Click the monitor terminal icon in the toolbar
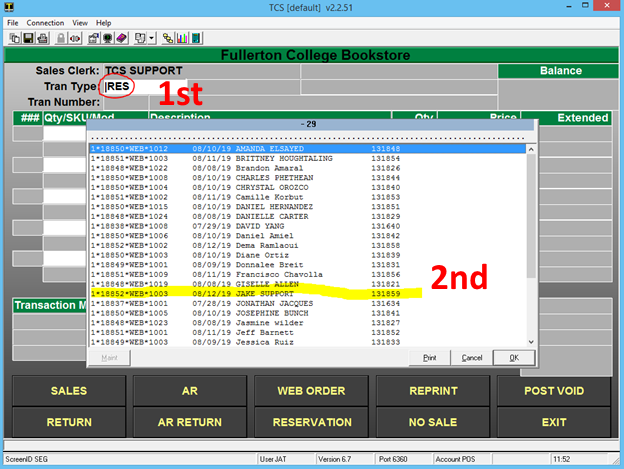This screenshot has height=469, width=624. click(x=107, y=38)
